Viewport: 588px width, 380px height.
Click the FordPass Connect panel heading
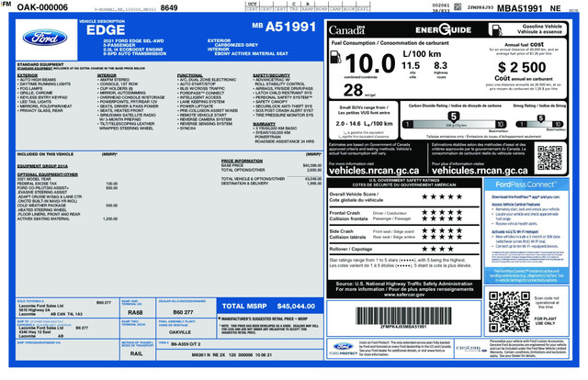tap(526, 184)
